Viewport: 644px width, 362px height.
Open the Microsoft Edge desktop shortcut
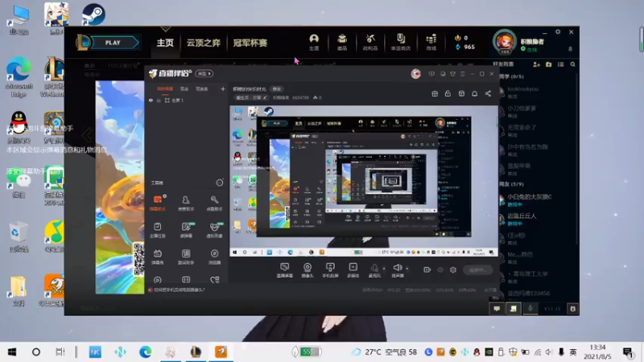[x=19, y=76]
